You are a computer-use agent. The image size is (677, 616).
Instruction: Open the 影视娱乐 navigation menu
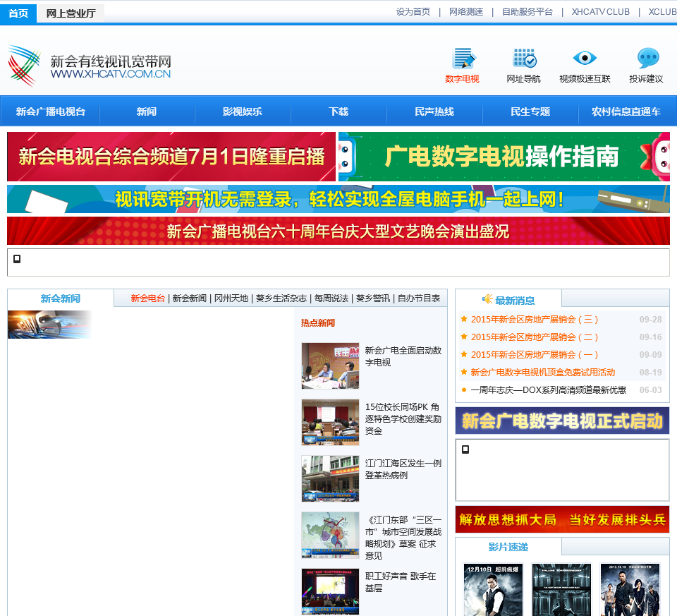click(x=242, y=111)
